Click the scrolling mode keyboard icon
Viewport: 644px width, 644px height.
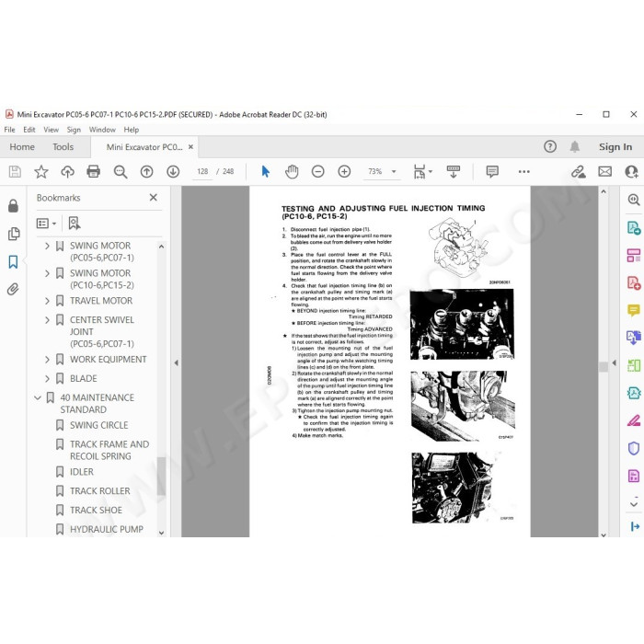tap(454, 171)
